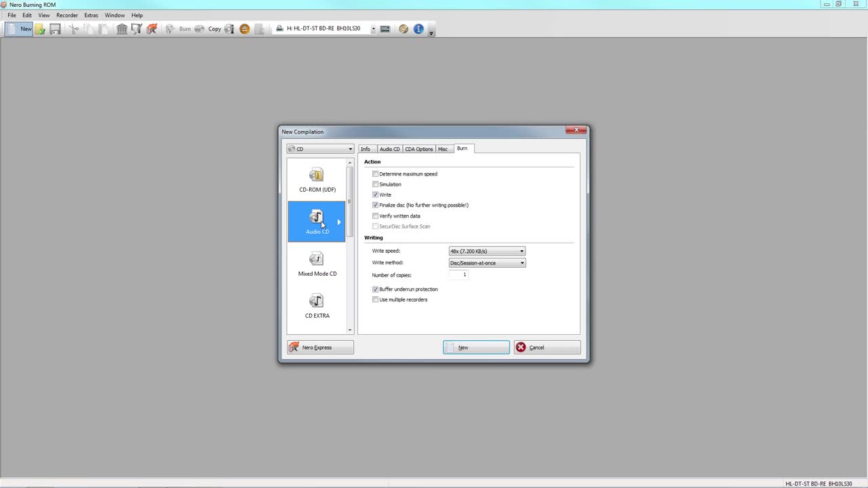
Task: Enable Determine maximum speed checkbox
Action: point(376,174)
